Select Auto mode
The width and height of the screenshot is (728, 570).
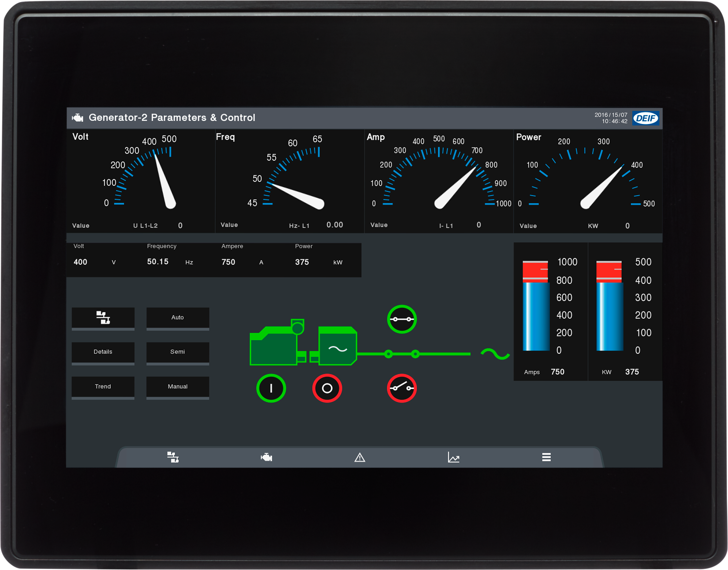click(178, 317)
